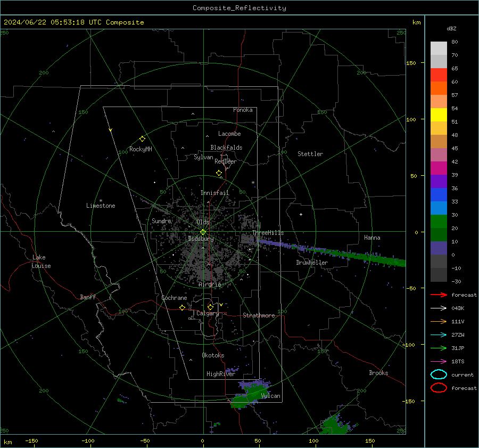Select the slate purple 0 dBZ legend swatch

point(439,248)
